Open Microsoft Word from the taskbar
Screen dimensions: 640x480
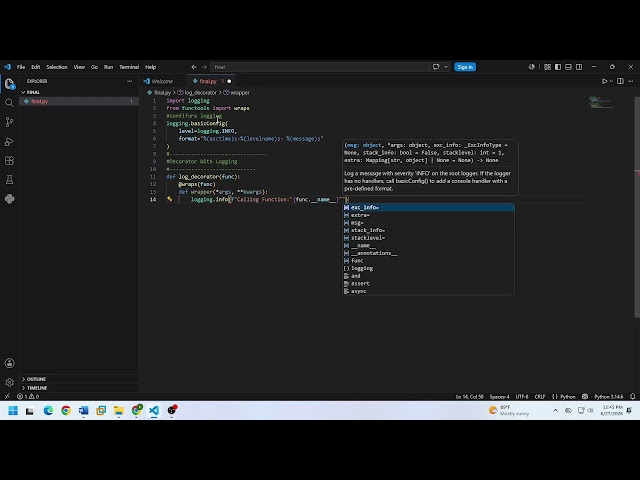coord(84,410)
